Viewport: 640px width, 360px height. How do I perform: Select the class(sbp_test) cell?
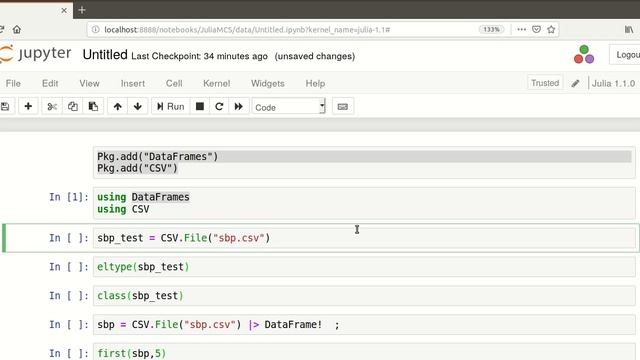pos(364,296)
